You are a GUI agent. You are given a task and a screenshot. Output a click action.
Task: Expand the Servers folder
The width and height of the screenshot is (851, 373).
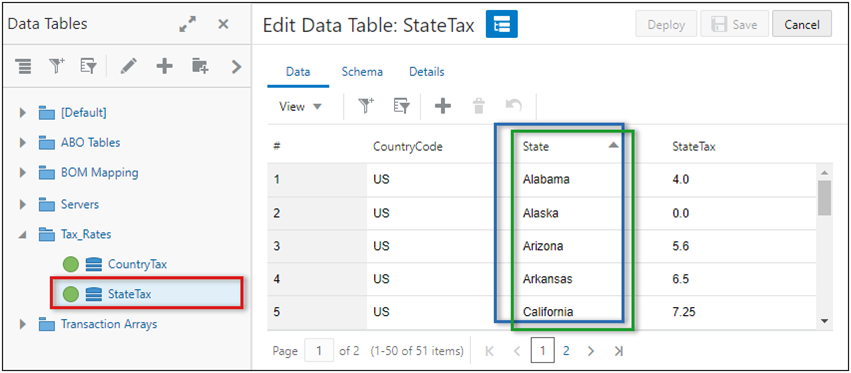[x=22, y=205]
